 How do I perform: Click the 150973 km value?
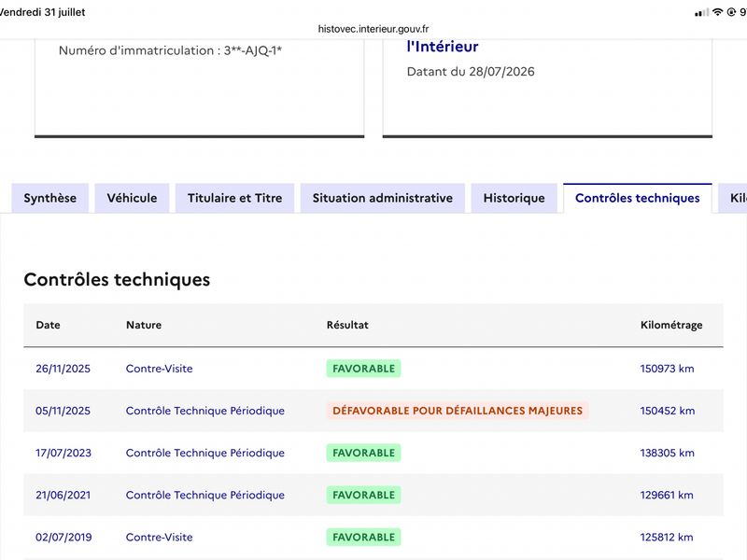point(667,369)
